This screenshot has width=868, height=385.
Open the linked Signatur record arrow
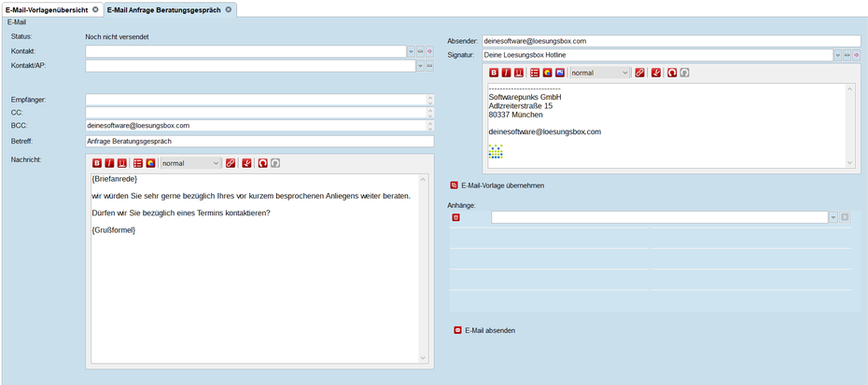point(857,55)
